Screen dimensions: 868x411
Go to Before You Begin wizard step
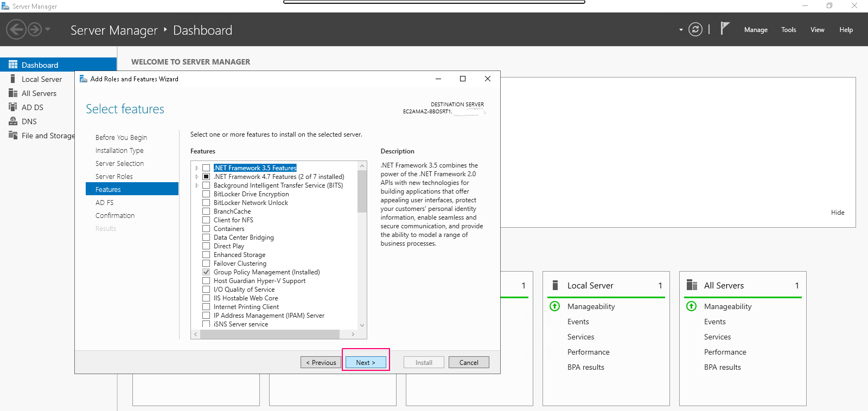[x=121, y=137]
